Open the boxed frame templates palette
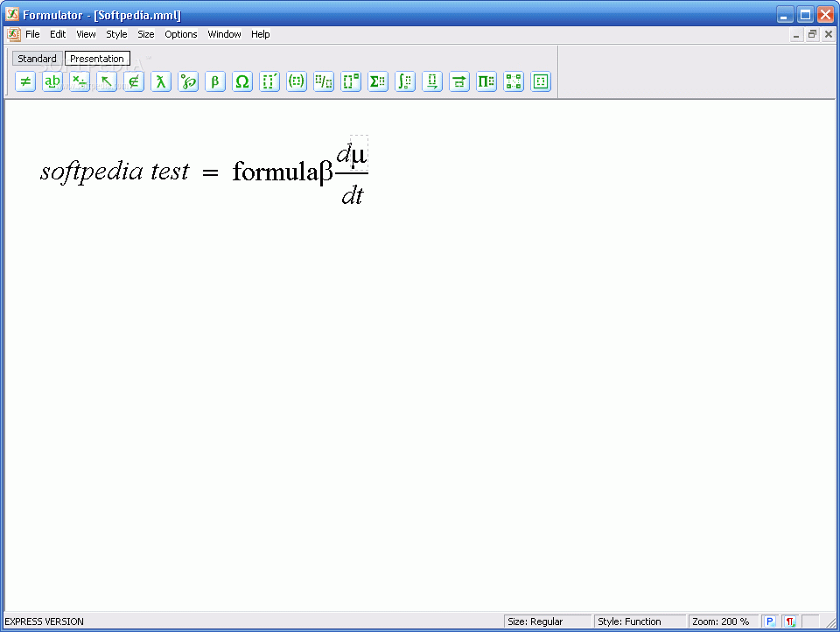Viewport: 840px width, 632px height. tap(541, 81)
